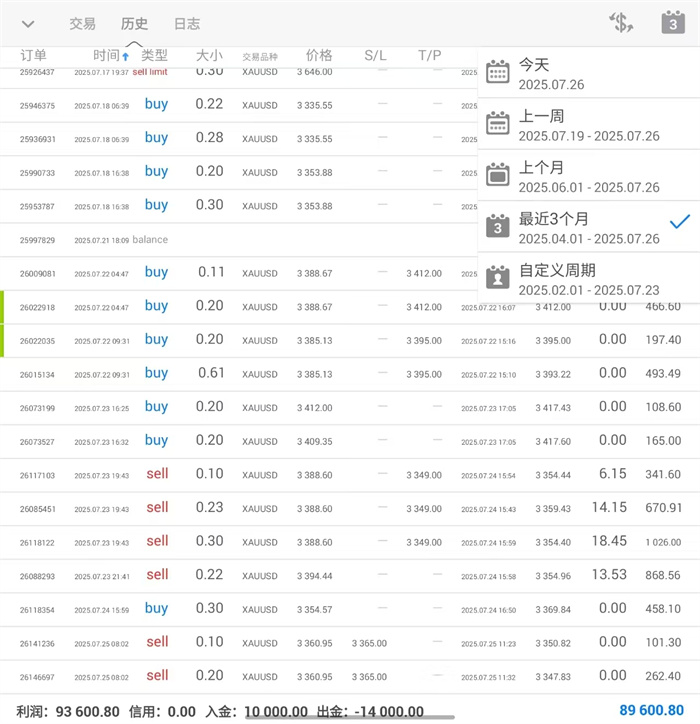700x724 pixels.
Task: Sort by the 交易品种 column header
Action: [x=260, y=57]
